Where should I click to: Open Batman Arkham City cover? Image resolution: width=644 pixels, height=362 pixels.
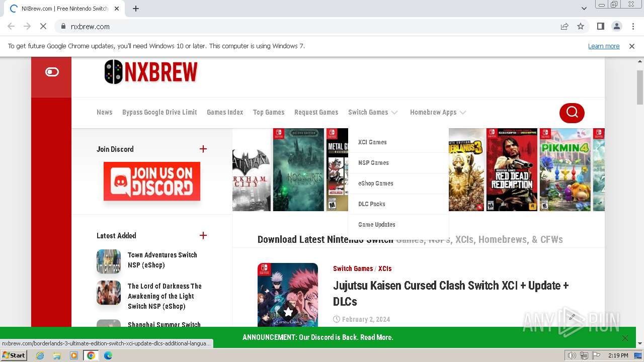tap(252, 169)
